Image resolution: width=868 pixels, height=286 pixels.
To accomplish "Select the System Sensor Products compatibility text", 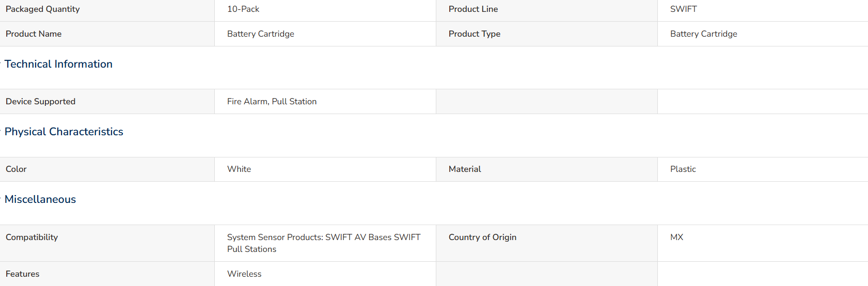I will click(324, 243).
